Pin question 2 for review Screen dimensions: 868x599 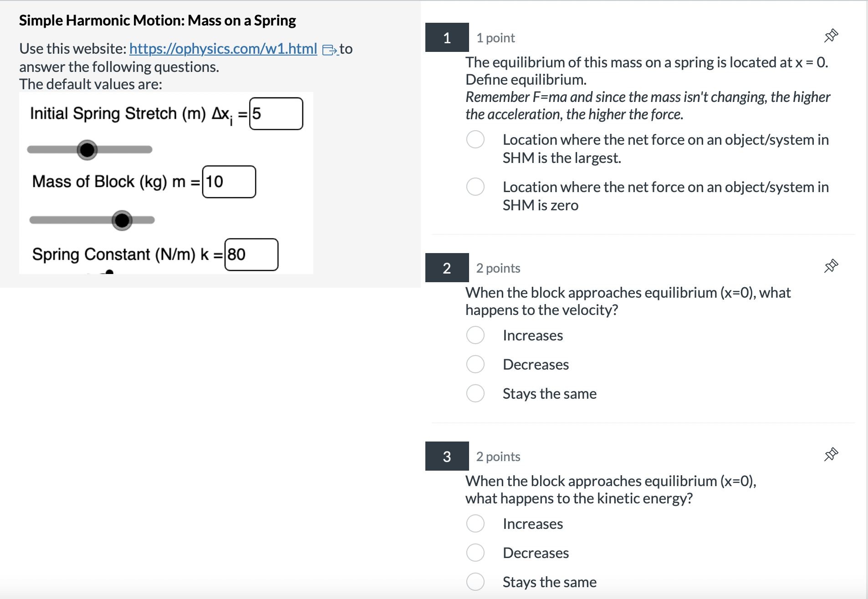pyautogui.click(x=832, y=265)
